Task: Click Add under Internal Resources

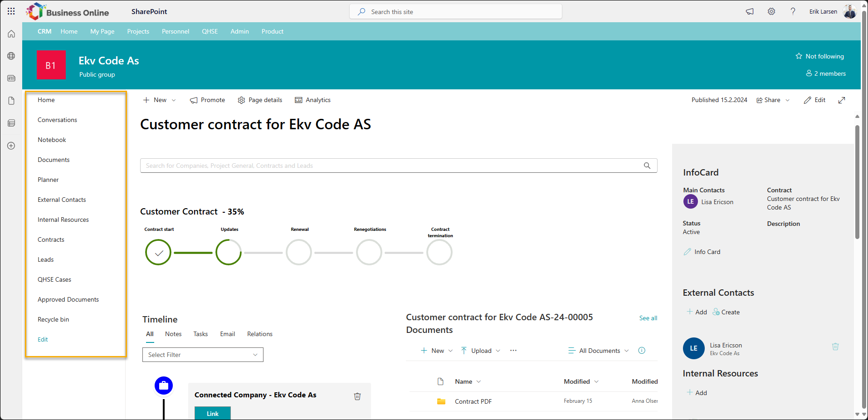Action: pyautogui.click(x=697, y=393)
